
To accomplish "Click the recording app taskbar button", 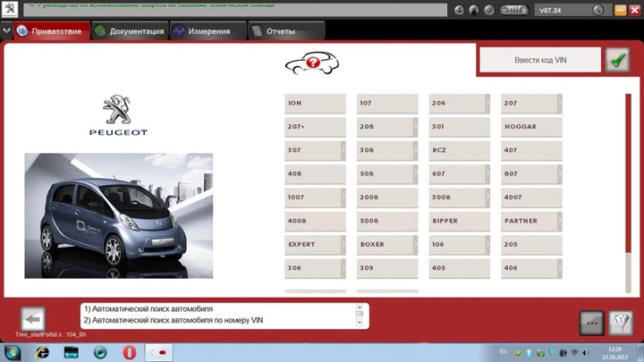I will pos(159,352).
